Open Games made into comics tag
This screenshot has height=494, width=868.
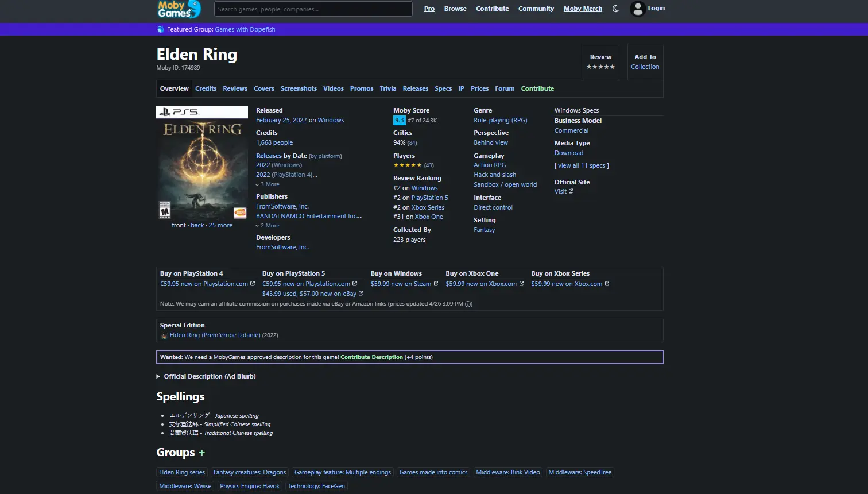(x=433, y=472)
